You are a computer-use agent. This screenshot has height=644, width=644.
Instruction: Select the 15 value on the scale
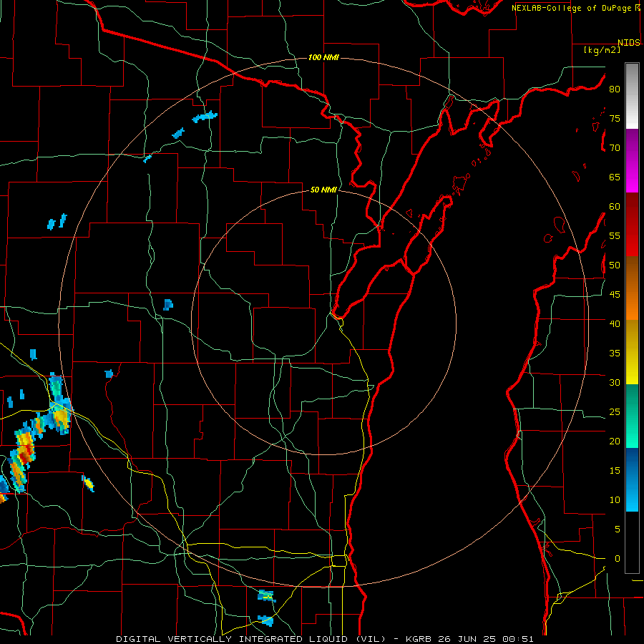[x=615, y=471]
